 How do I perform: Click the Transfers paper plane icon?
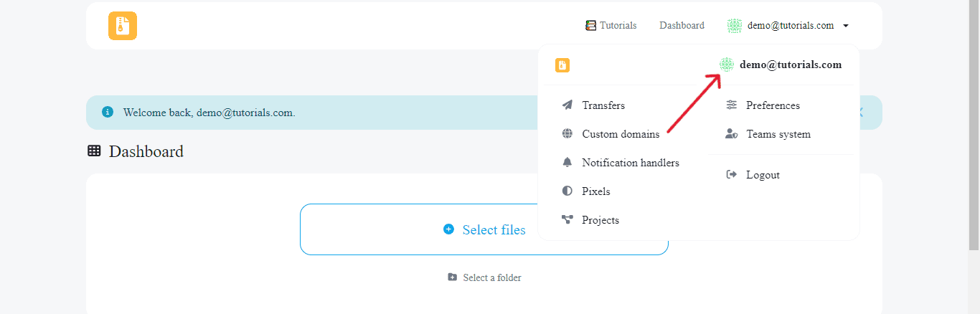(567, 105)
